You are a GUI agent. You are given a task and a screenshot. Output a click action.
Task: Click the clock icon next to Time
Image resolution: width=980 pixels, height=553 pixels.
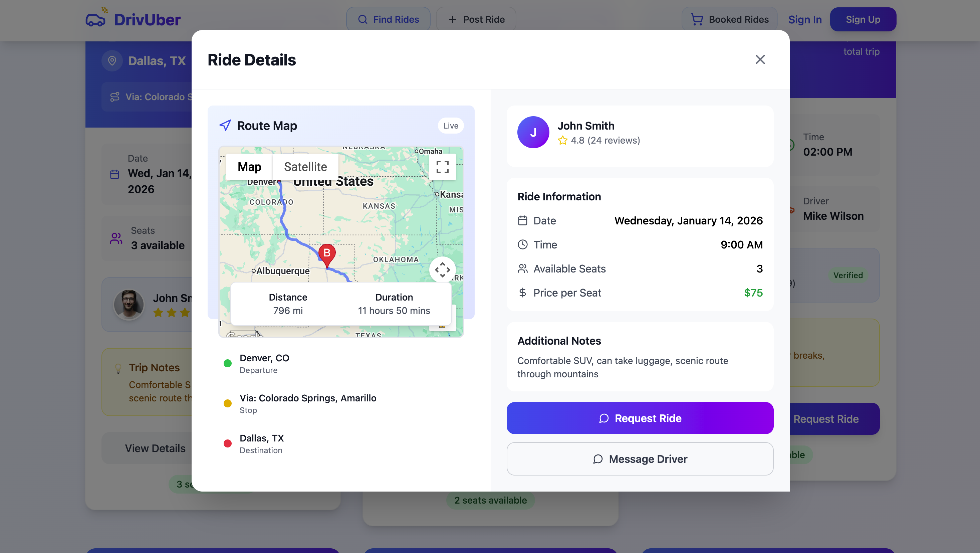(523, 245)
